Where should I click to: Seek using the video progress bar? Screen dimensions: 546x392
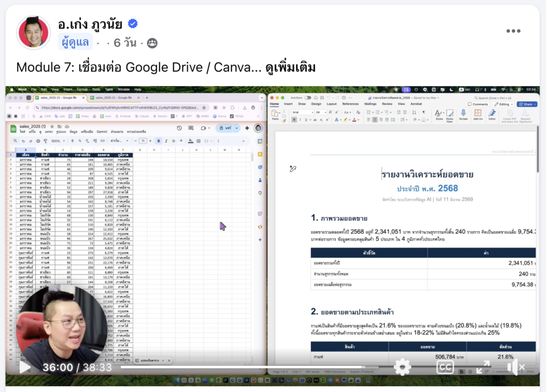(240, 367)
